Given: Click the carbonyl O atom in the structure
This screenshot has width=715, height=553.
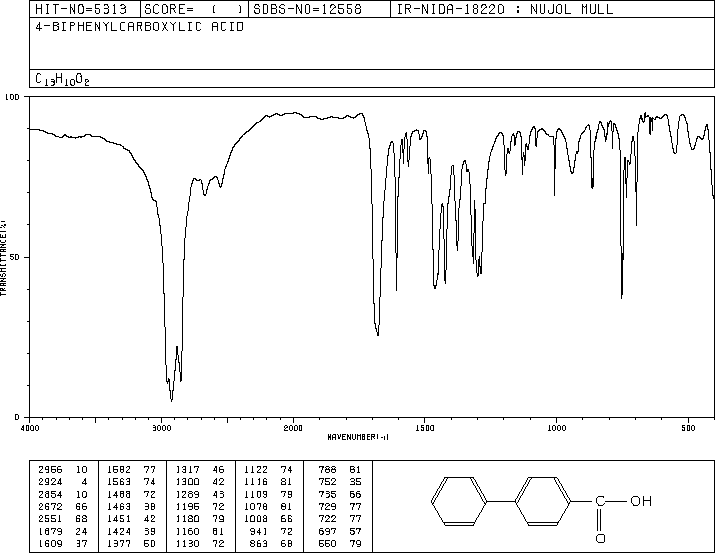Looking at the screenshot, I should [x=601, y=538].
